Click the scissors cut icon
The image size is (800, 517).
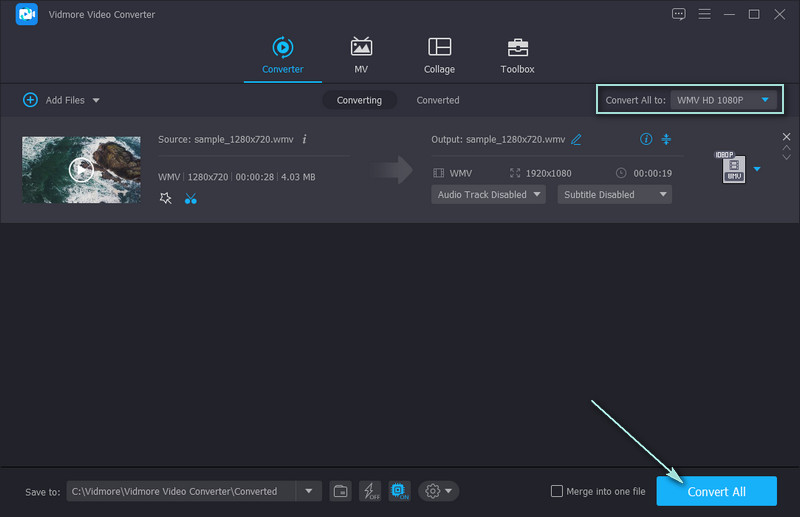pyautogui.click(x=191, y=198)
